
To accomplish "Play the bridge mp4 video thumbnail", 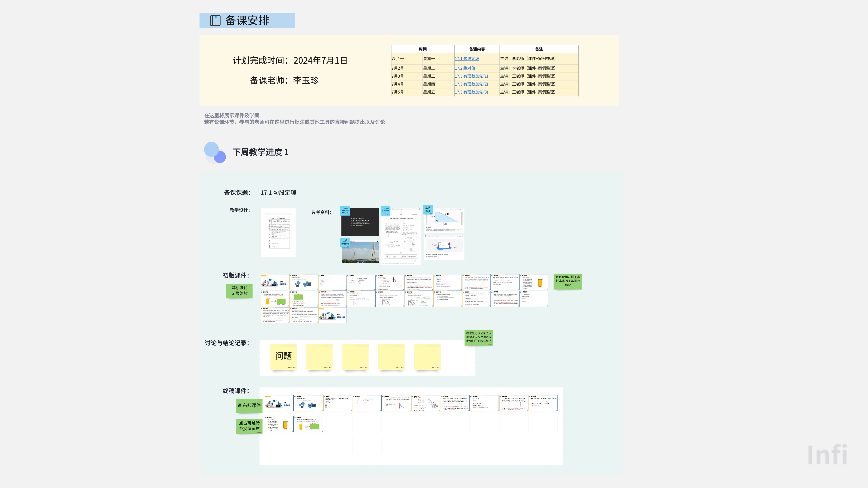I will (360, 252).
